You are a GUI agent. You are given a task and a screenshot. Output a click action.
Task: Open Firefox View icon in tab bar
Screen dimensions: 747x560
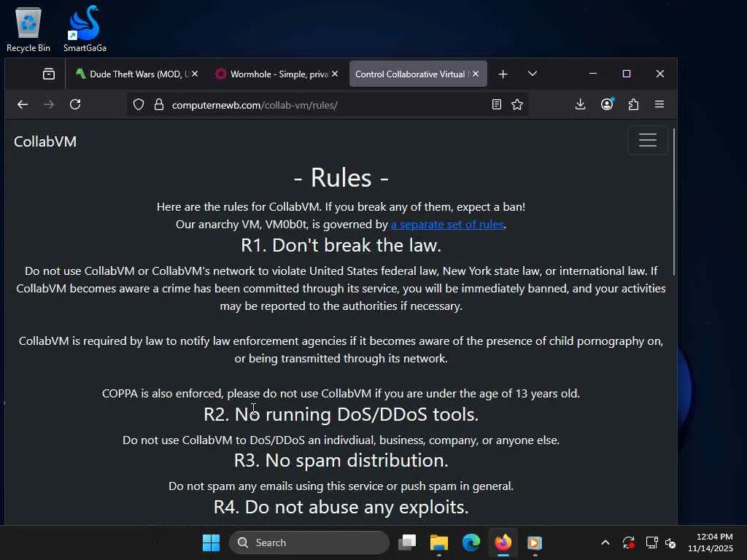[x=49, y=74]
